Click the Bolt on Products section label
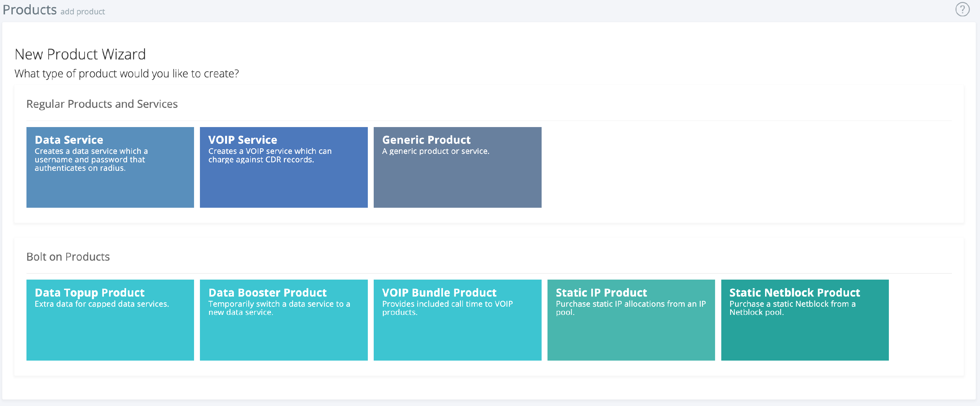 (68, 256)
